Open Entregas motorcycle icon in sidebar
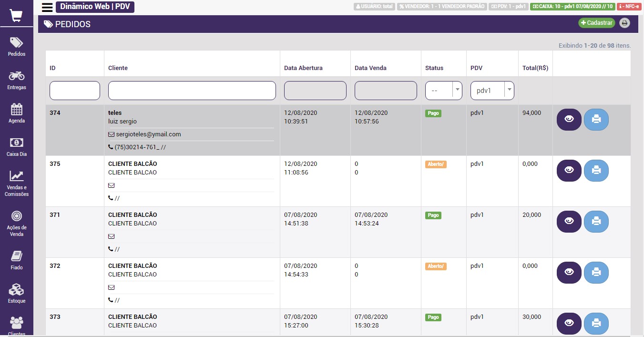 click(x=17, y=76)
